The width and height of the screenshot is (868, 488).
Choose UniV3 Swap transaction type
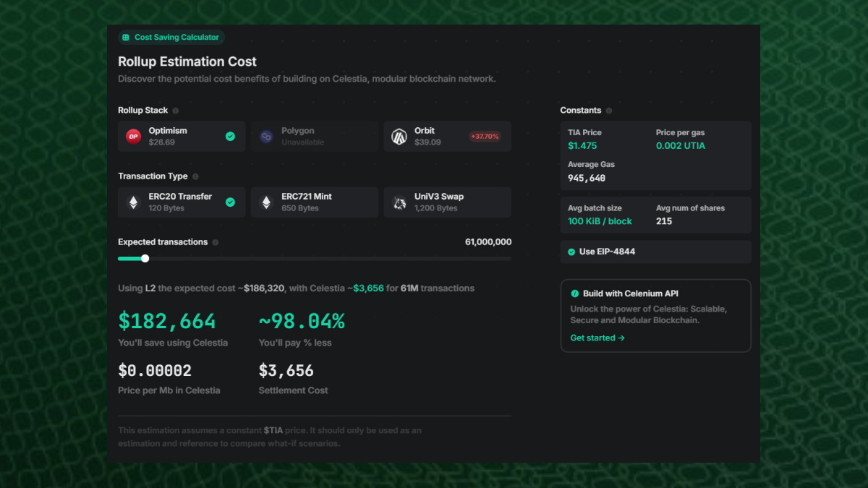(x=448, y=202)
